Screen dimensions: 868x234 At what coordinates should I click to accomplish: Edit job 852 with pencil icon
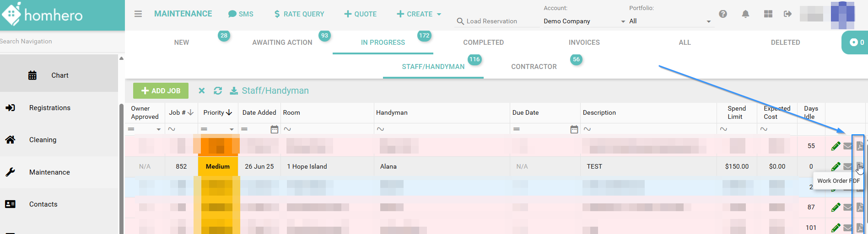(x=836, y=166)
